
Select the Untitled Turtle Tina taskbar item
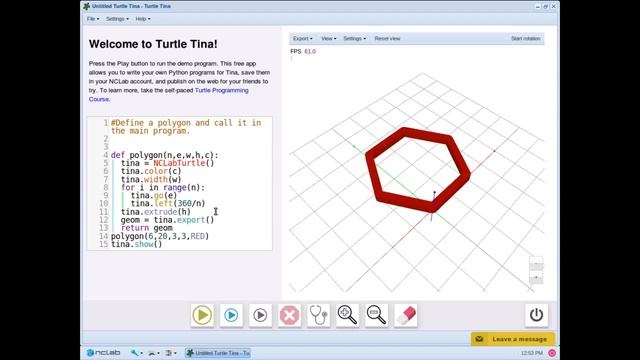pyautogui.click(x=218, y=353)
